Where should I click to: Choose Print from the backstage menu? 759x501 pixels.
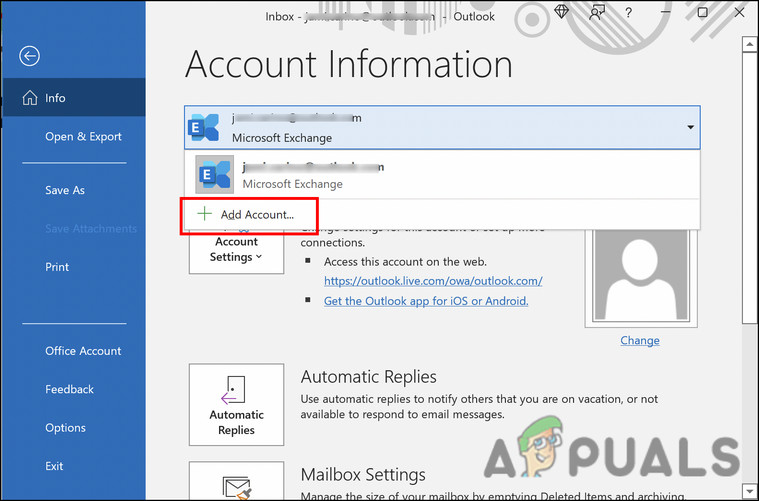(57, 267)
